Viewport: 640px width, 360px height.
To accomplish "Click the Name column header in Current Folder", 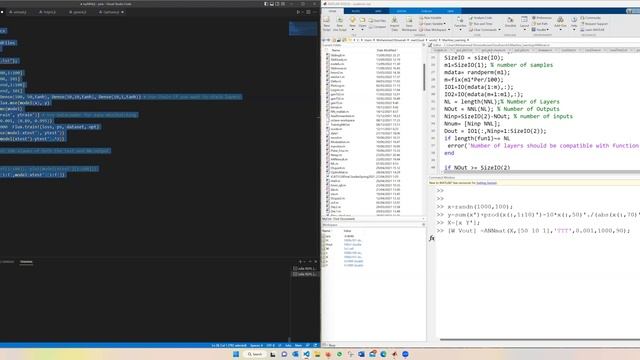I will [336, 50].
